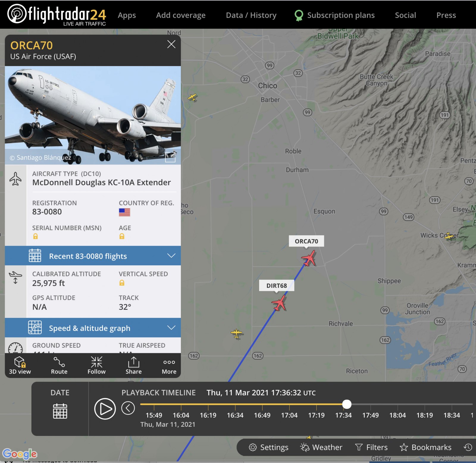Step back with the playback arrow button
The width and height of the screenshot is (476, 463).
[128, 408]
